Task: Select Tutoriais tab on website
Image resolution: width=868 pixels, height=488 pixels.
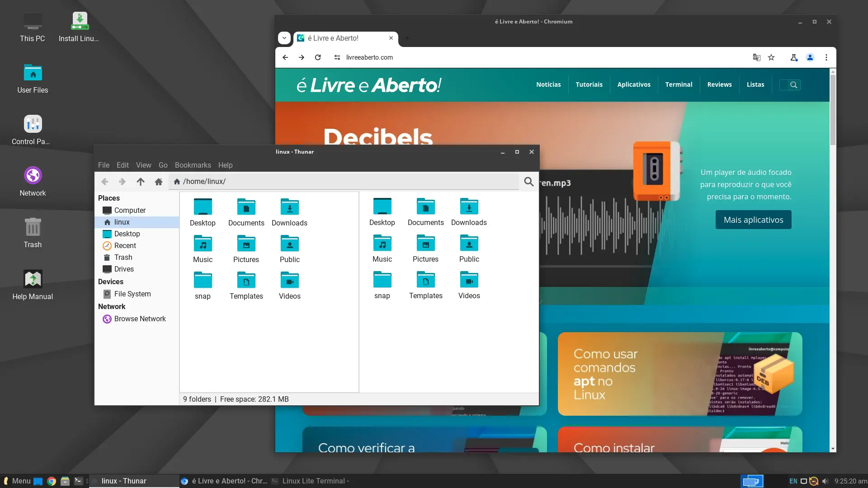Action: 589,84
